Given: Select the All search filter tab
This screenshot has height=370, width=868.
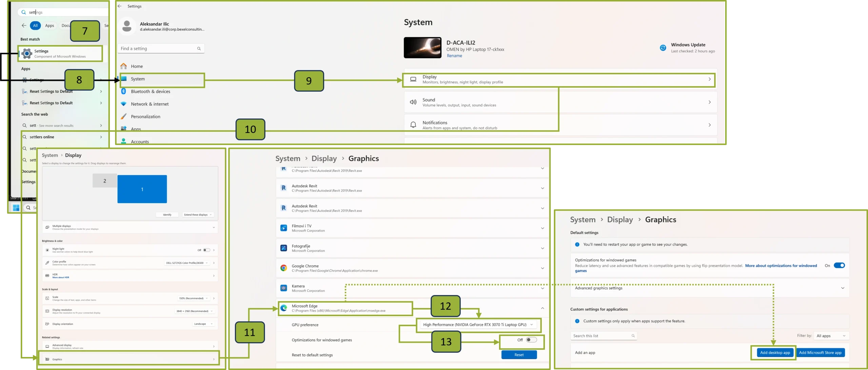Looking at the screenshot, I should 35,25.
